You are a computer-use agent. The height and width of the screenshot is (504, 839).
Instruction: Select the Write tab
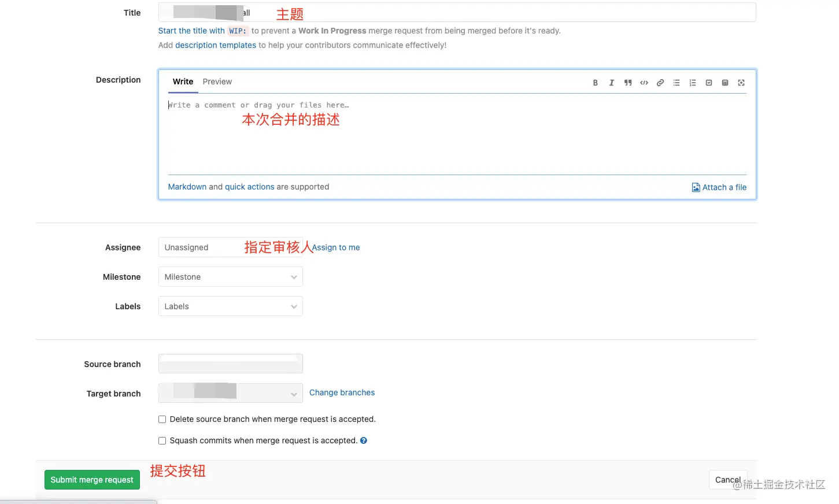point(183,81)
